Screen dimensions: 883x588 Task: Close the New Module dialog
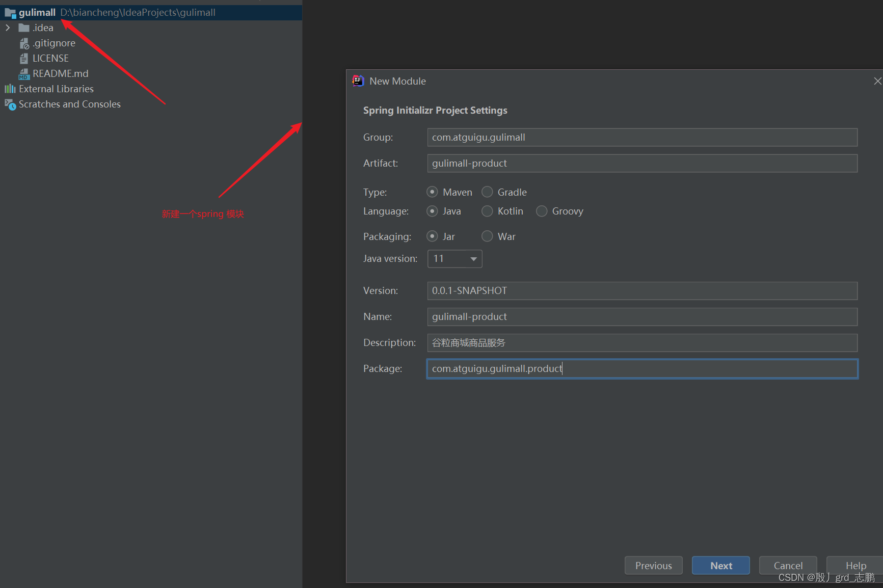(877, 81)
